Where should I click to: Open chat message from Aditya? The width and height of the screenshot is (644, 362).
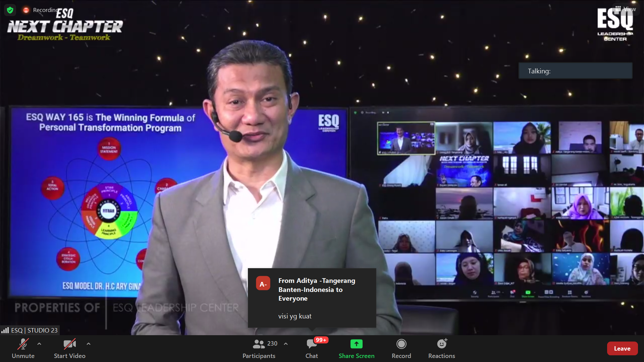[x=312, y=298]
